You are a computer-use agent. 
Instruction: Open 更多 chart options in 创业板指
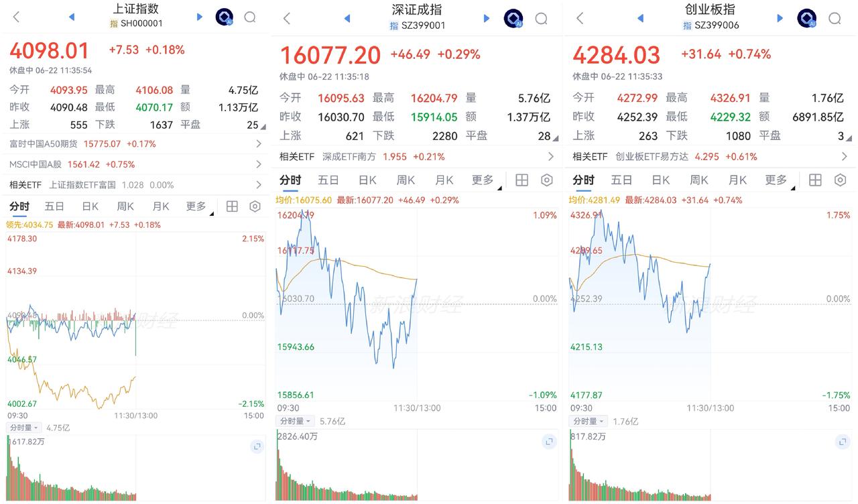[x=780, y=180]
